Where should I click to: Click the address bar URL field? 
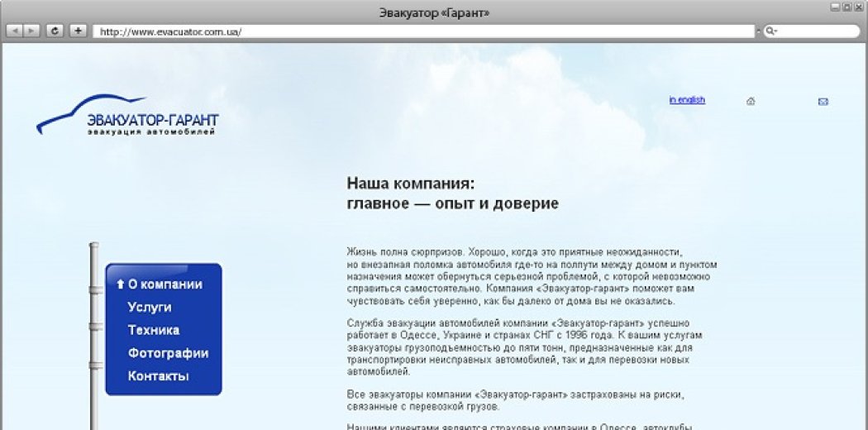click(x=422, y=31)
